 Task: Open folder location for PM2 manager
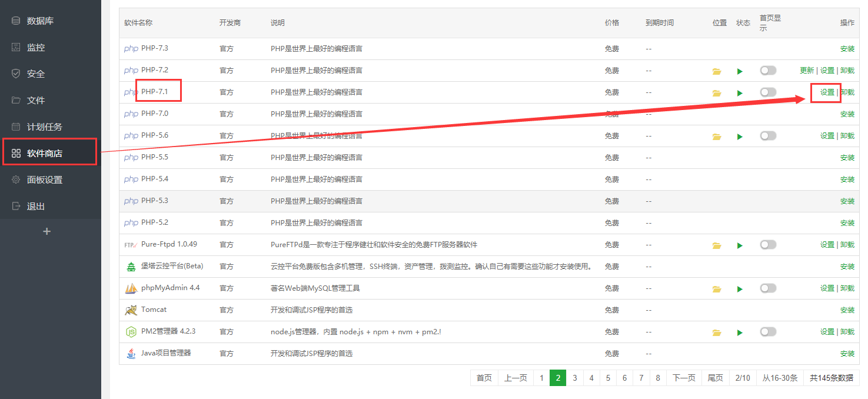[716, 332]
